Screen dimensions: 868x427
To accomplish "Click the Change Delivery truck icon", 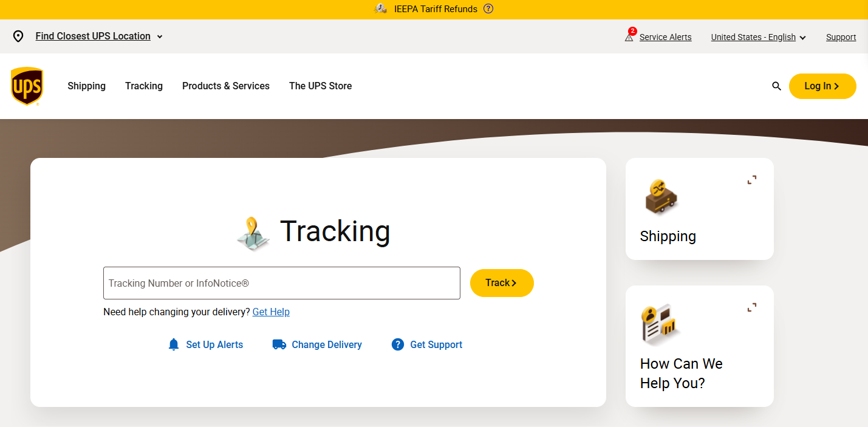I will [279, 345].
